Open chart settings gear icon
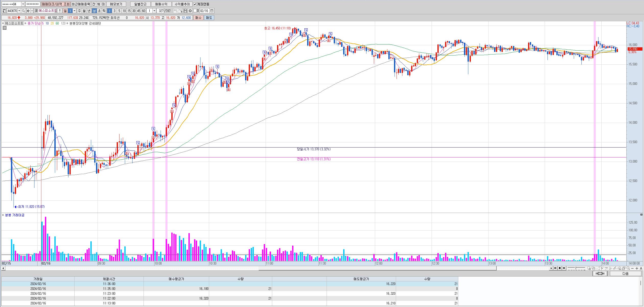The image size is (644, 307). pyautogui.click(x=190, y=11)
